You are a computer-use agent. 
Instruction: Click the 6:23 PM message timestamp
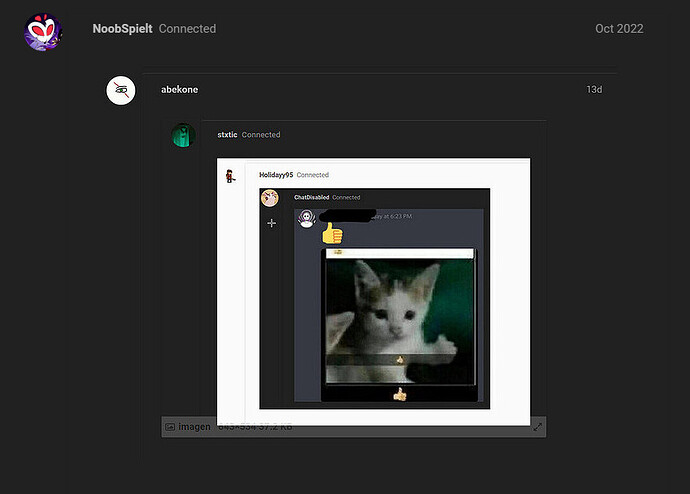pyautogui.click(x=391, y=216)
